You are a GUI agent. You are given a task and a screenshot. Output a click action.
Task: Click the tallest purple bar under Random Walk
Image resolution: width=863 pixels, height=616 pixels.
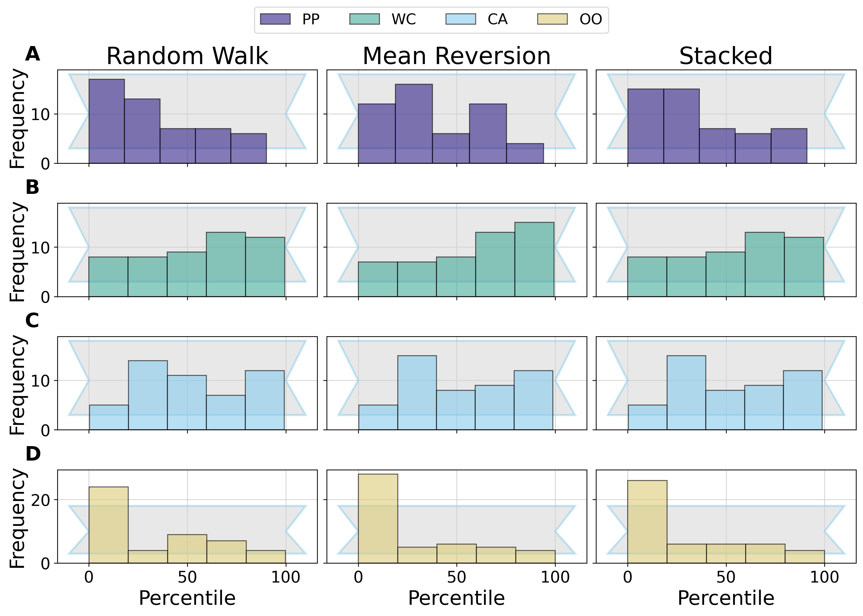(107, 121)
